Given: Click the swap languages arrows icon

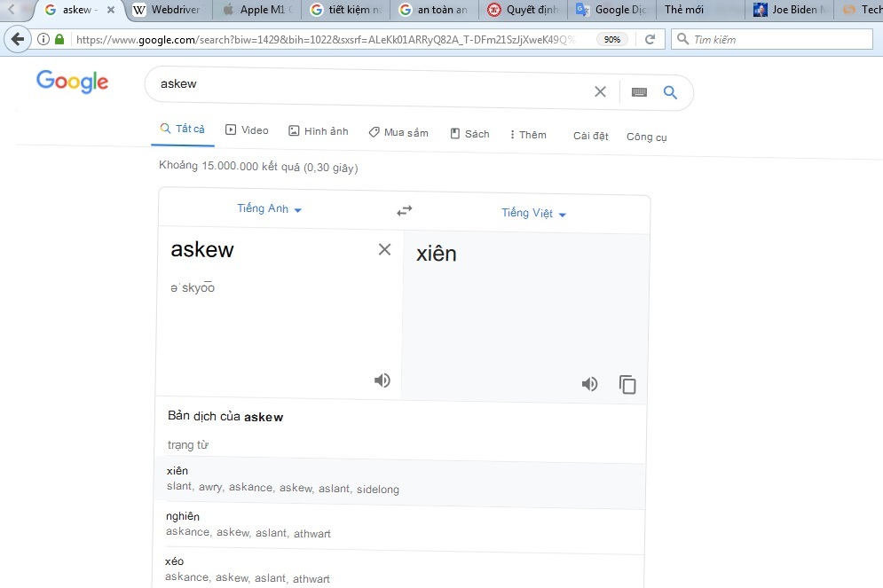Looking at the screenshot, I should point(405,211).
